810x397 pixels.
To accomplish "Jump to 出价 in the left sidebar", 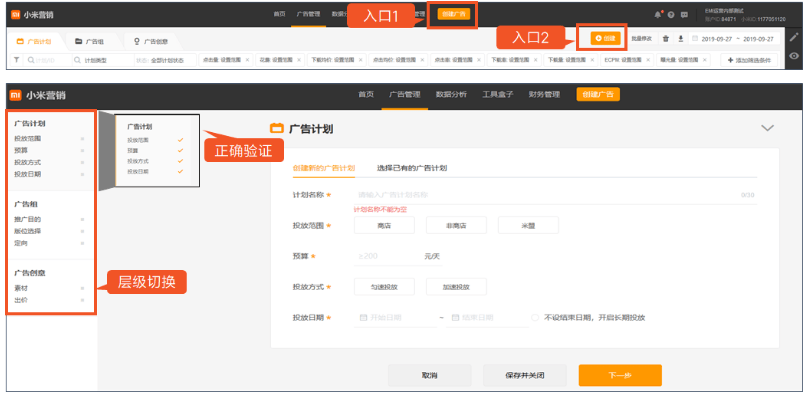I will pyautogui.click(x=21, y=300).
